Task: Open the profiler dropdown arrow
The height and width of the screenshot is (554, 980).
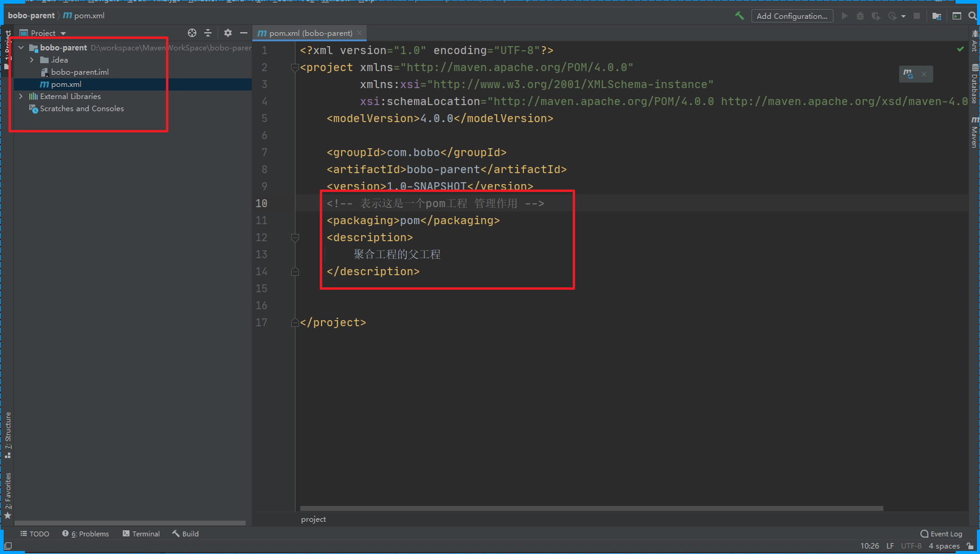Action: coord(903,16)
